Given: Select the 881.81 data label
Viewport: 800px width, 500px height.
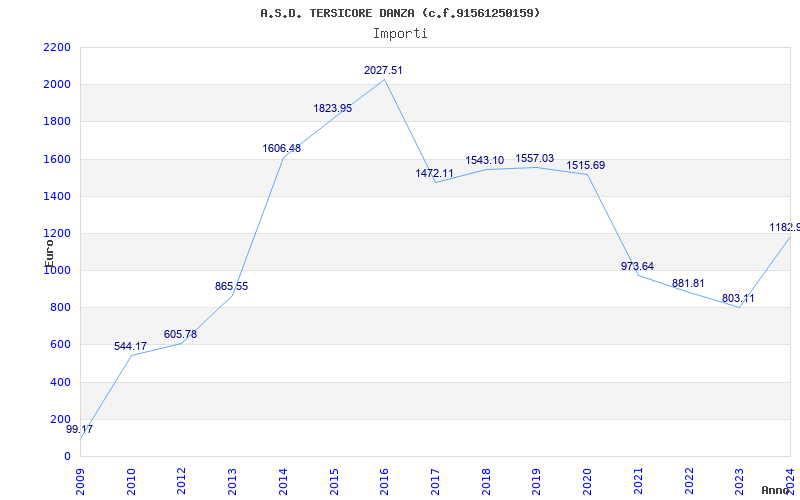Looking at the screenshot, I should pyautogui.click(x=688, y=283).
